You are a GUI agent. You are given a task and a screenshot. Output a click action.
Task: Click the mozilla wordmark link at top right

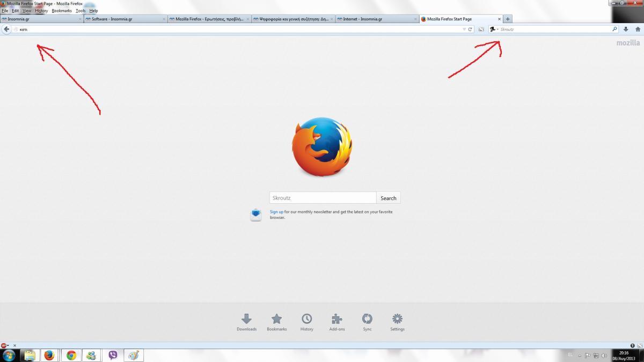point(628,43)
